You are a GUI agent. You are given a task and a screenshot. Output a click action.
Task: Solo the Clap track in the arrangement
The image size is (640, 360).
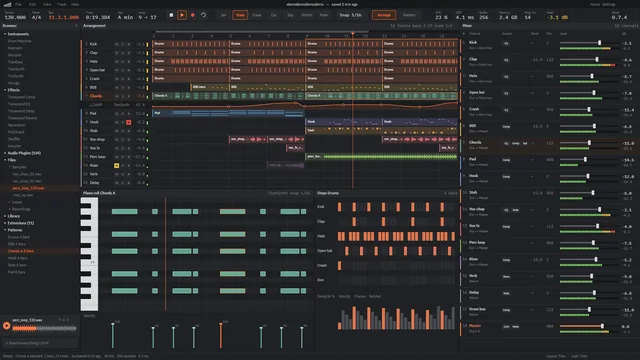(122, 53)
